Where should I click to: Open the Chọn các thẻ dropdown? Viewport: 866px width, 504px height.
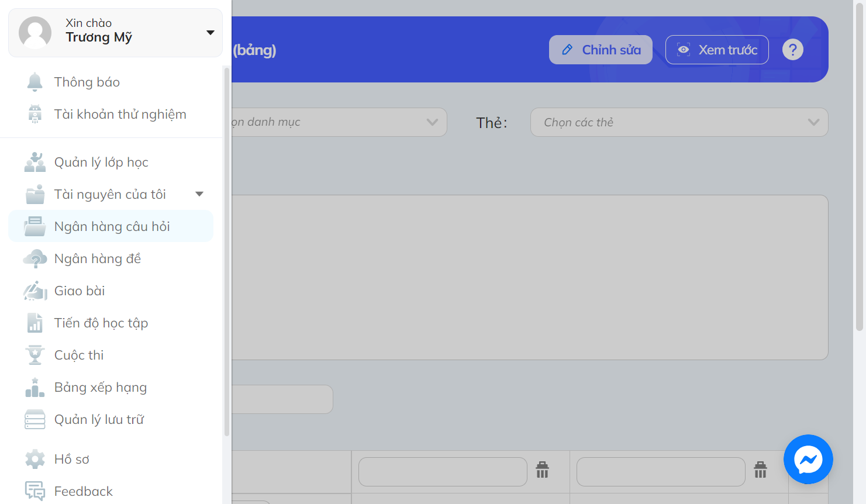(679, 122)
